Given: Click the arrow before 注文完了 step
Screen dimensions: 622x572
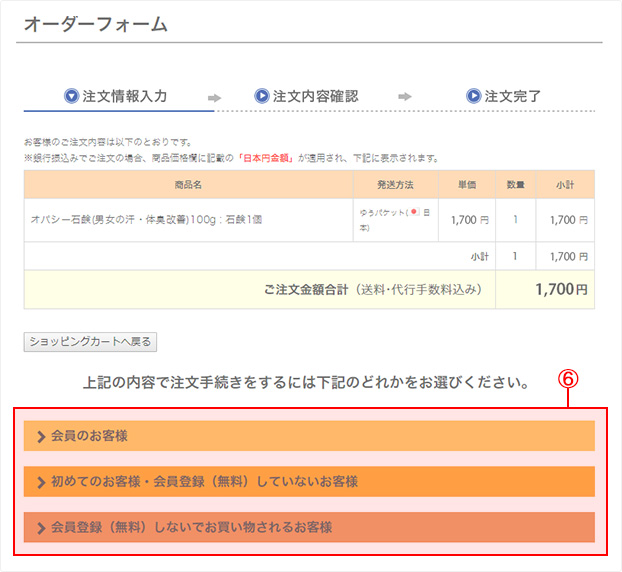Looking at the screenshot, I should (405, 97).
